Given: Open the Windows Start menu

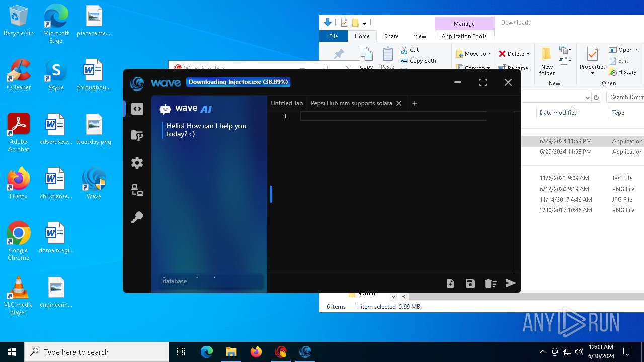Looking at the screenshot, I should (12, 352).
